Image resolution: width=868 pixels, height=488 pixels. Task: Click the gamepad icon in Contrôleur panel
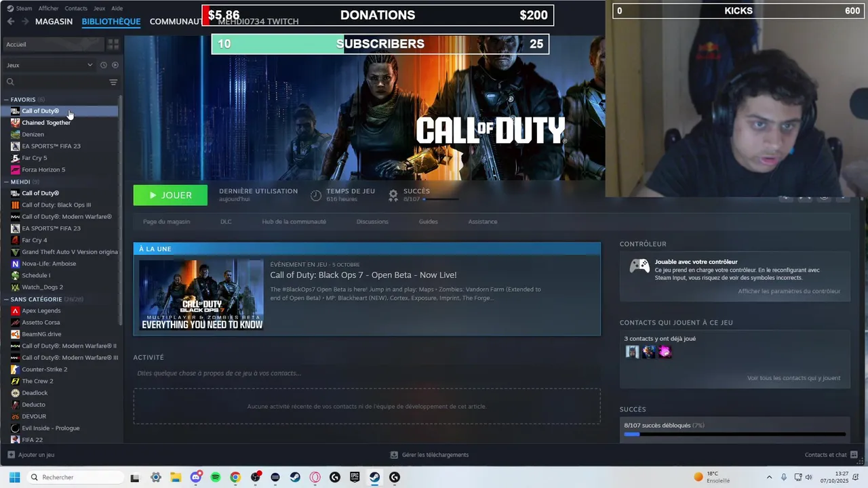[639, 266]
